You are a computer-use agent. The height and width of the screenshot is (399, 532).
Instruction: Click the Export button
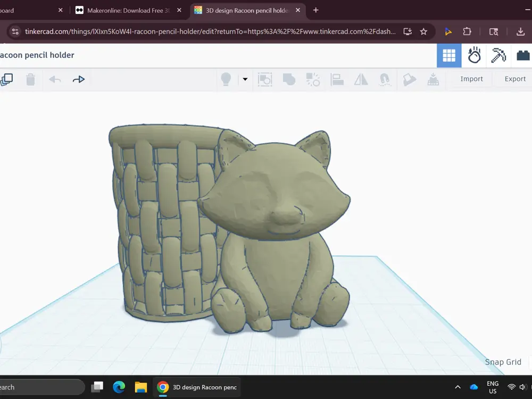pos(514,79)
